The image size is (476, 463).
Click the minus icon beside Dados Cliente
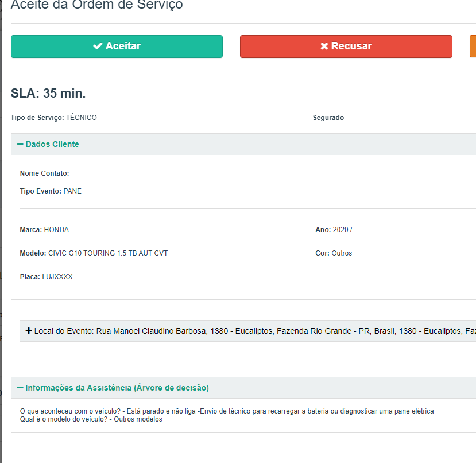point(20,144)
